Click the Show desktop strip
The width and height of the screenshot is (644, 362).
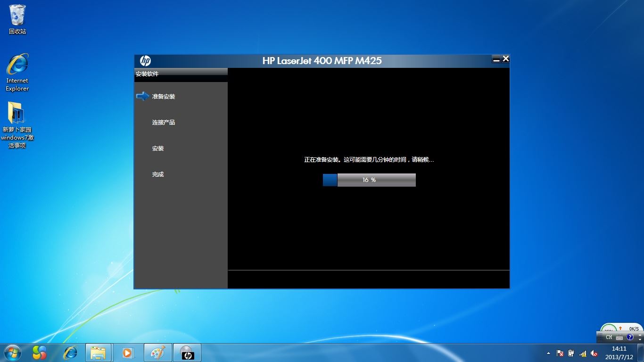click(640, 353)
